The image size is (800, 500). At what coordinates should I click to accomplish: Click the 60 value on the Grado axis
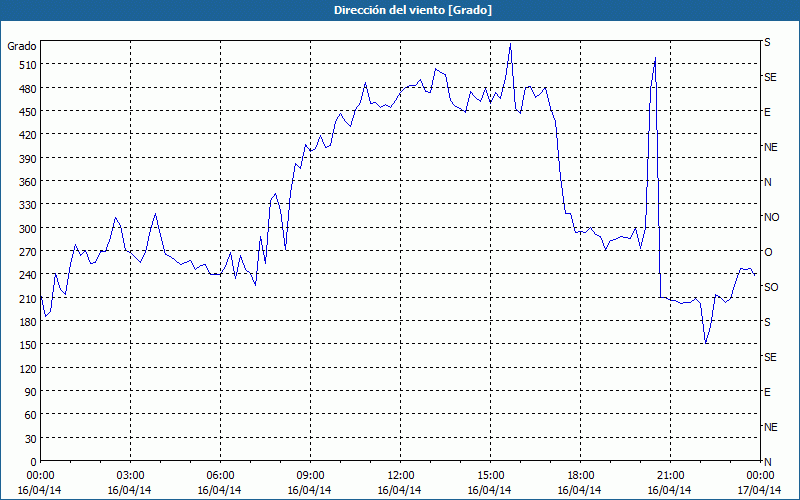[31, 415]
